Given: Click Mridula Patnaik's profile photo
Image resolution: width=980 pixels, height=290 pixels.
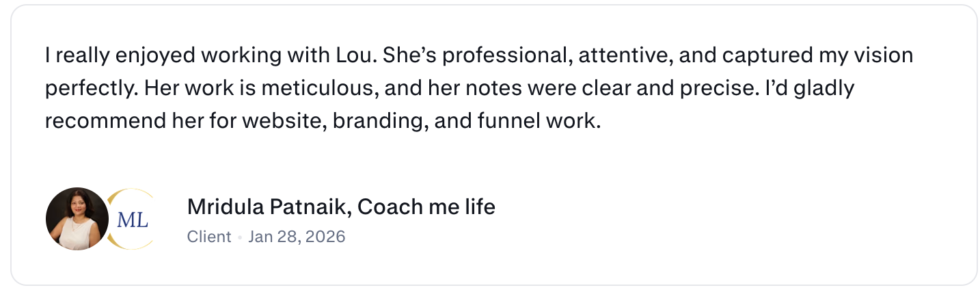Looking at the screenshot, I should tap(77, 219).
